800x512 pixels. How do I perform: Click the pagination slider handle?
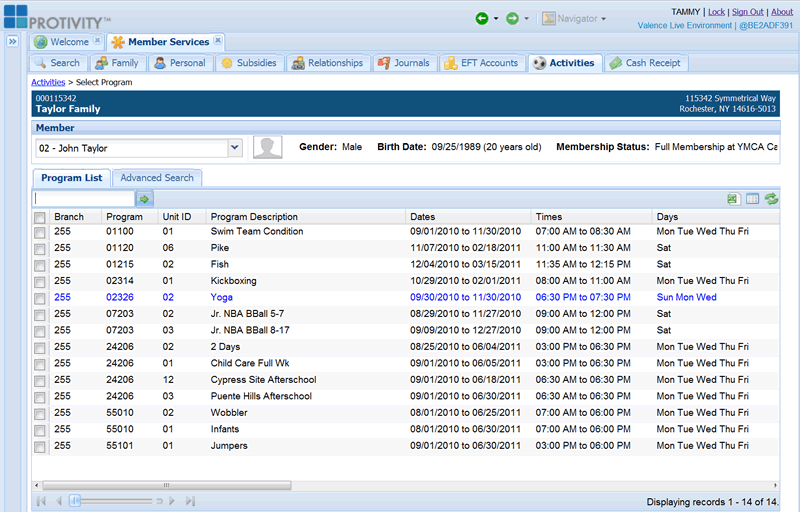(75, 501)
